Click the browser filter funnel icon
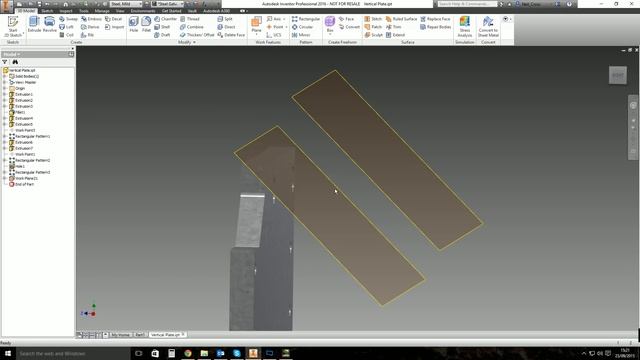This screenshot has width=640, height=360. tap(5, 62)
